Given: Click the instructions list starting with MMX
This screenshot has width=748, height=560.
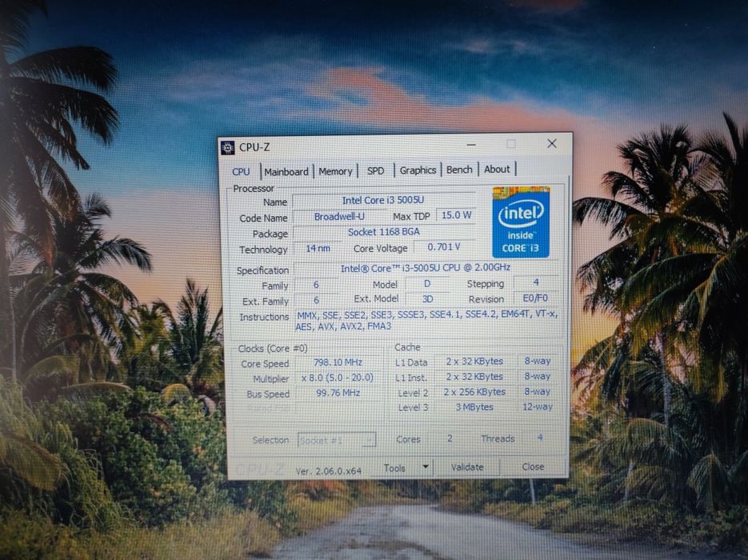Looking at the screenshot, I should (x=426, y=321).
